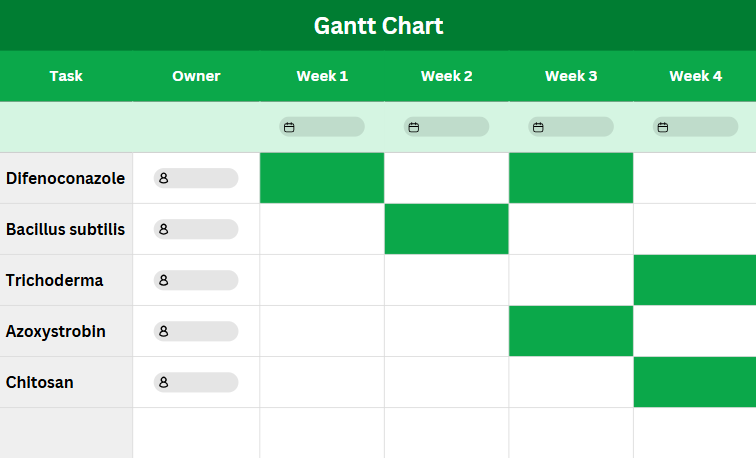This screenshot has width=756, height=458.
Task: Click the Task column header
Action: pos(66,76)
